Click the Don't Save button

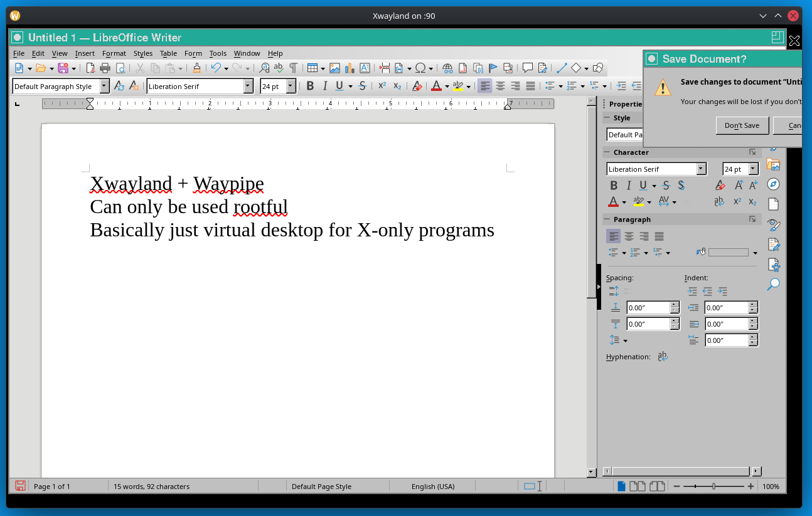tap(742, 125)
